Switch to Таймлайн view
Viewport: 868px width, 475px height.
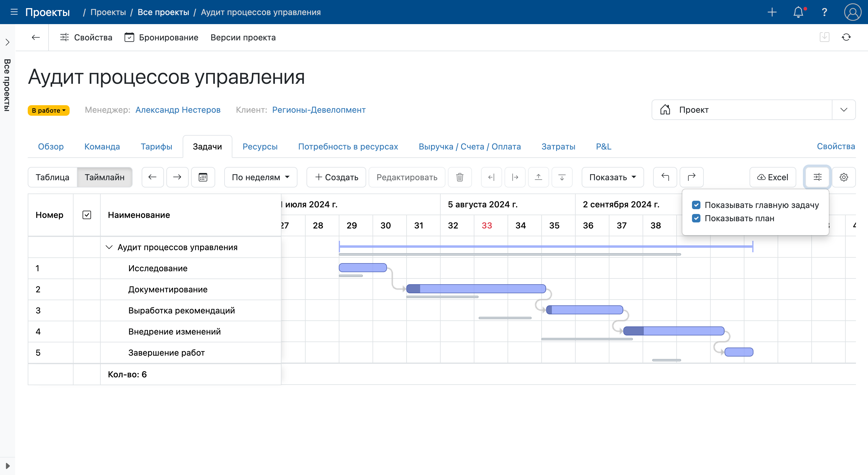click(x=105, y=177)
